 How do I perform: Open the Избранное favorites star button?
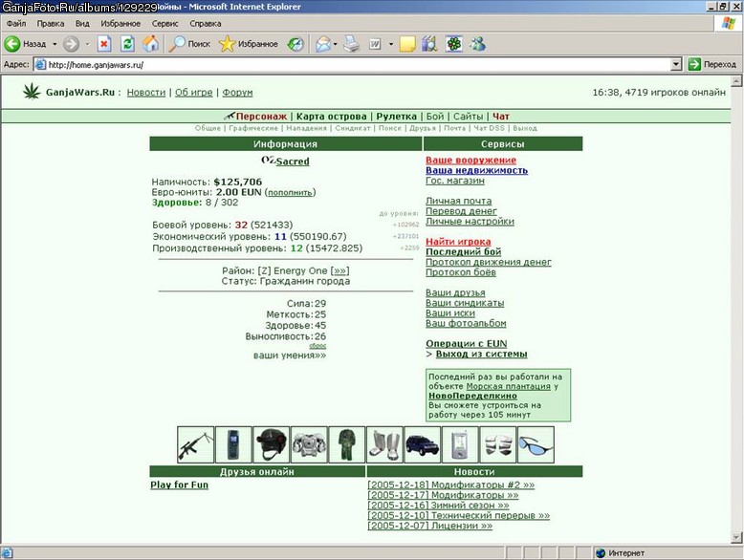click(248, 44)
